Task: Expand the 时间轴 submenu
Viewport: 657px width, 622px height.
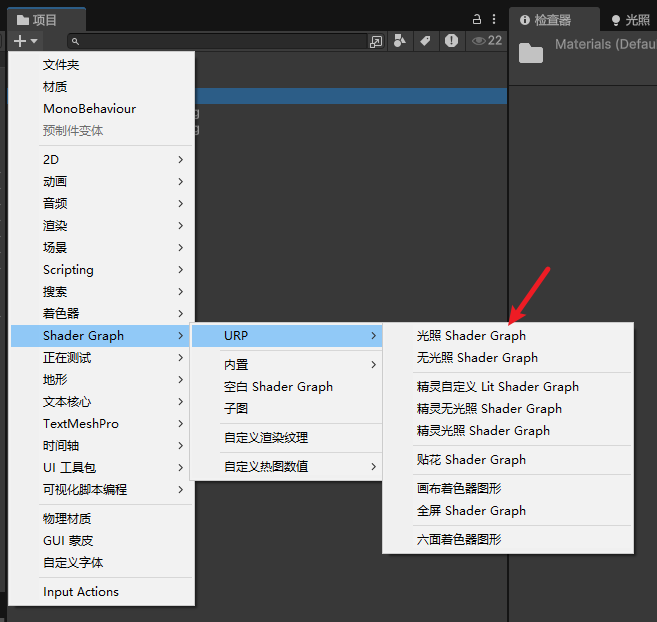Action: click(101, 446)
